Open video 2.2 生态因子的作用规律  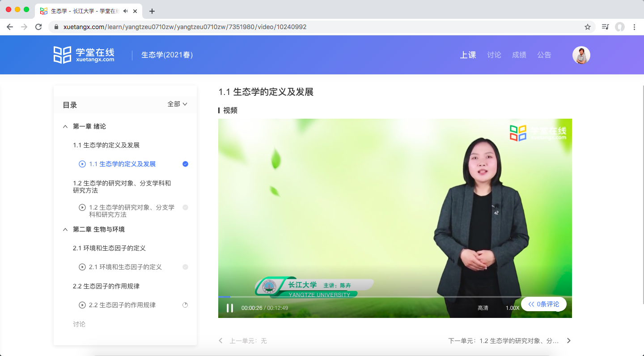click(122, 305)
